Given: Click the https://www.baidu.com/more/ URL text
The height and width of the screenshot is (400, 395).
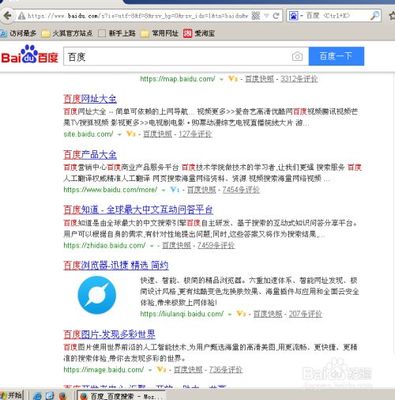Looking at the screenshot, I should click(x=110, y=190).
